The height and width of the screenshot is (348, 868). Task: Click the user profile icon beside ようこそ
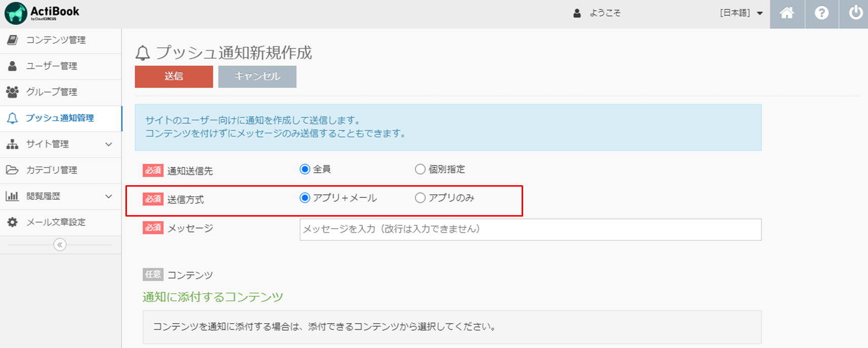577,13
